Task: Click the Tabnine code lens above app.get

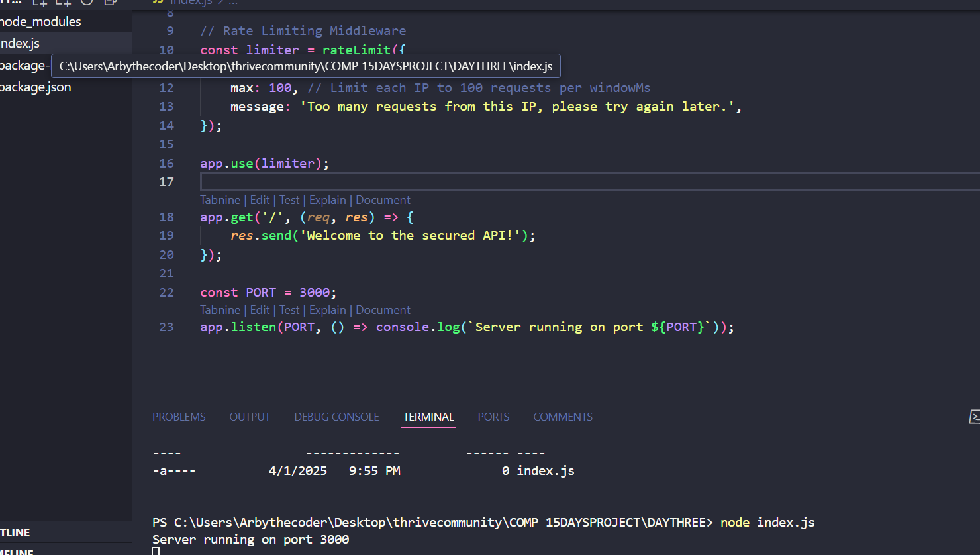Action: 220,200
